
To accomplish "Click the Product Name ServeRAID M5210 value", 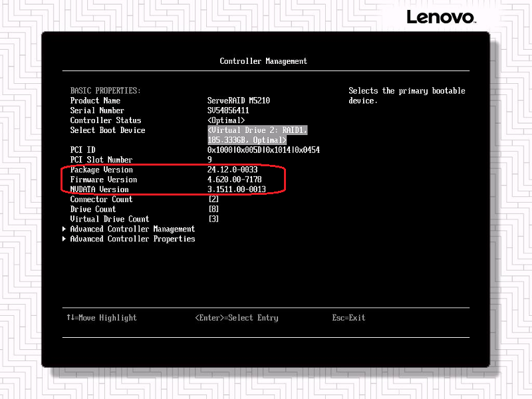I will (x=238, y=100).
